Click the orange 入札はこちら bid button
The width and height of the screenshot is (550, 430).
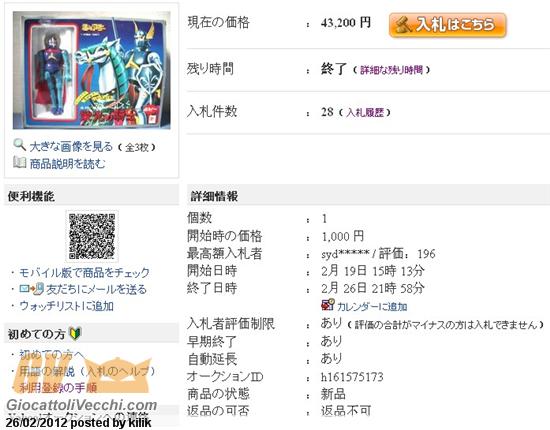coord(448,25)
